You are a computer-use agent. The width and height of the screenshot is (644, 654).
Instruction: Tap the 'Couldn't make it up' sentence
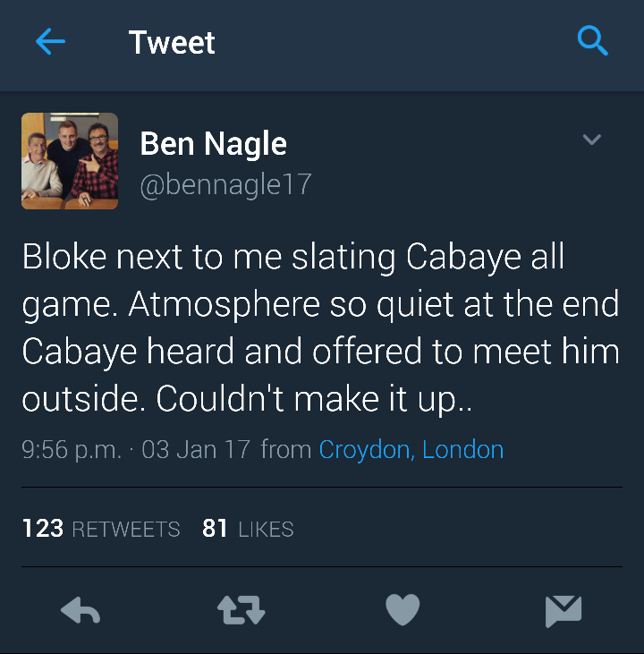(x=314, y=398)
